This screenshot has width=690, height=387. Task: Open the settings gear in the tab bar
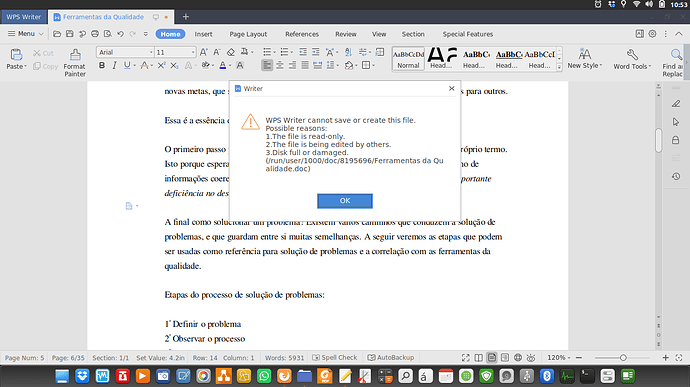[x=652, y=34]
